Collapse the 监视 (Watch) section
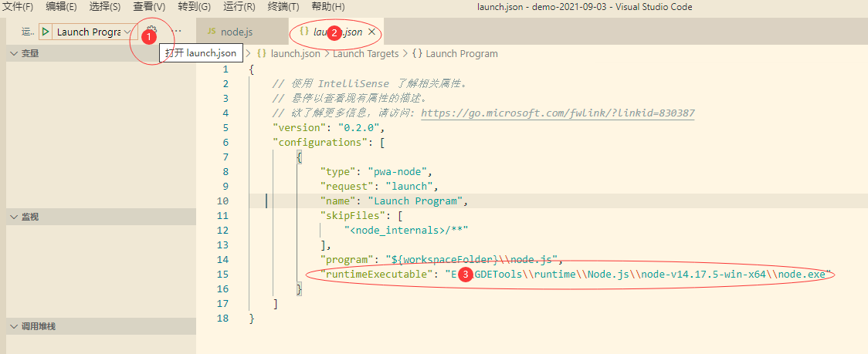The height and width of the screenshot is (354, 868). (x=13, y=217)
